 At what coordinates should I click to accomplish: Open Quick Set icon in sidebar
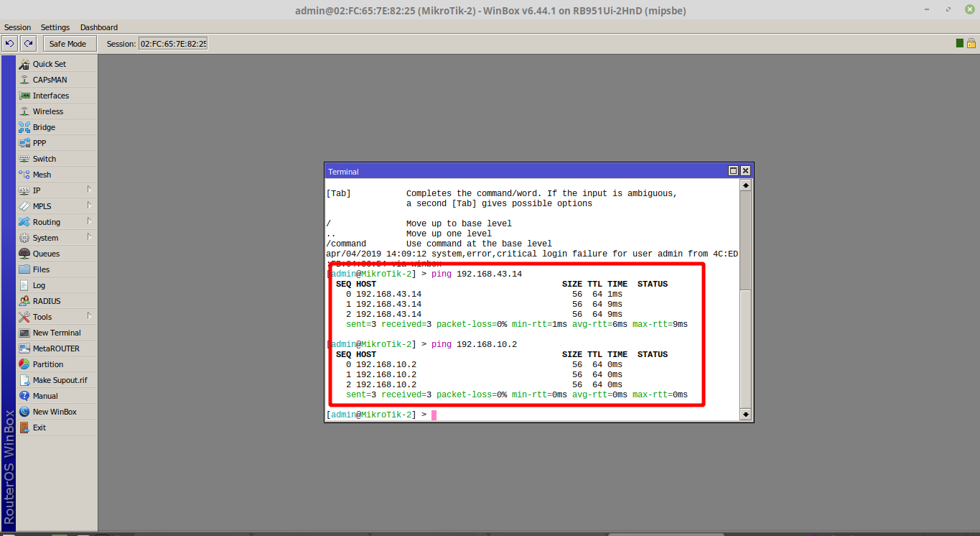click(24, 64)
